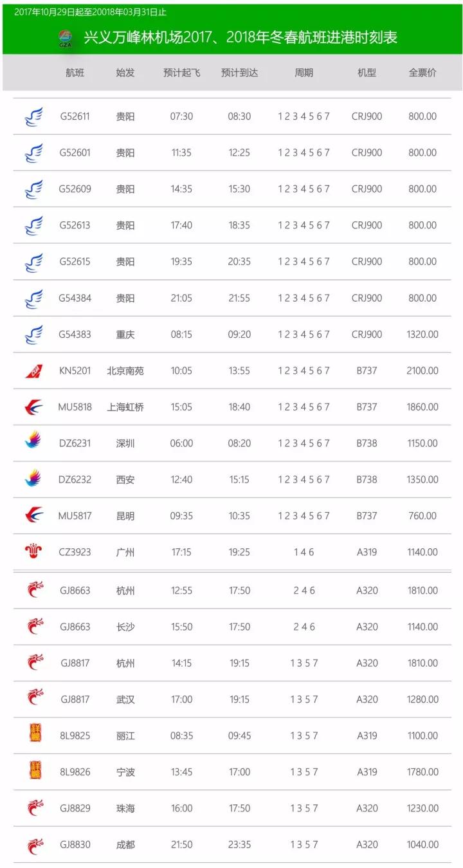The height and width of the screenshot is (868, 463).
Task: Click the 2100.00 ticket price
Action: coord(422,371)
